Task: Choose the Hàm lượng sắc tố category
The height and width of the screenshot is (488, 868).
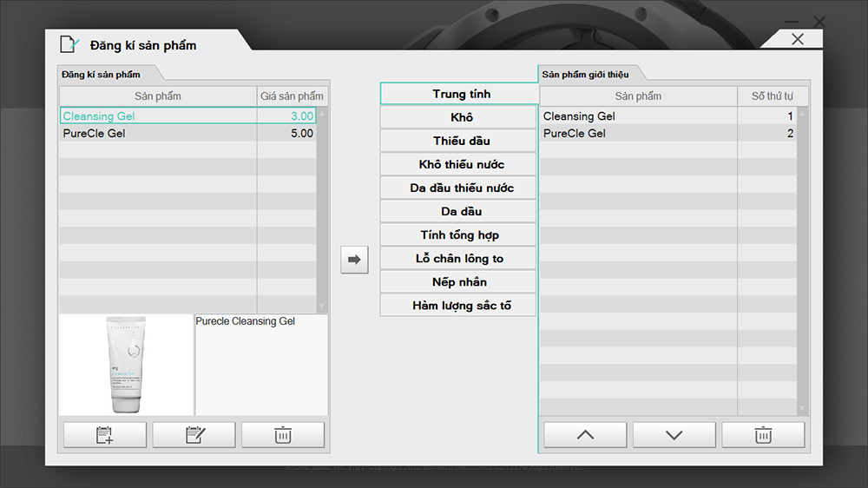Action: click(460, 306)
